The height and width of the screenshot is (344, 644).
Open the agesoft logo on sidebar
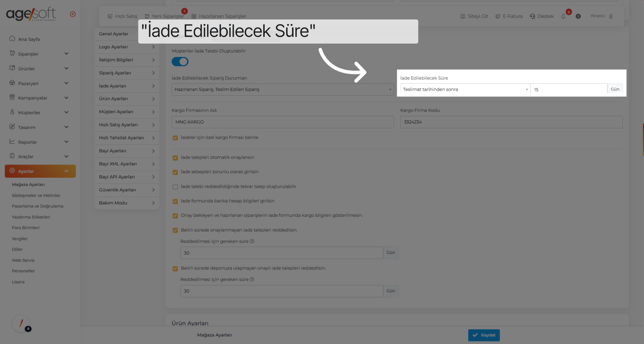(31, 14)
